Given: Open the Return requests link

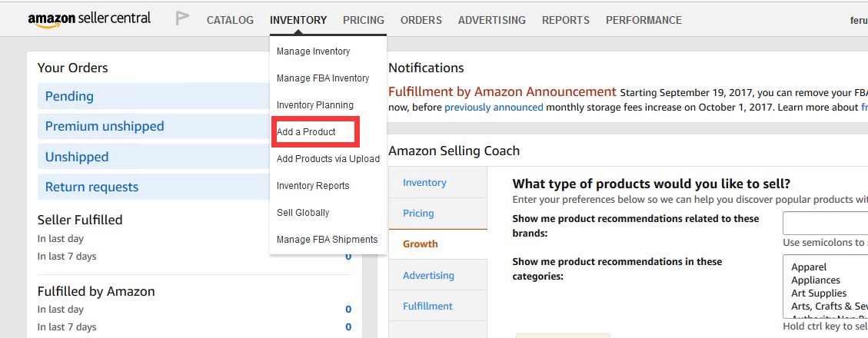Looking at the screenshot, I should click(x=91, y=187).
